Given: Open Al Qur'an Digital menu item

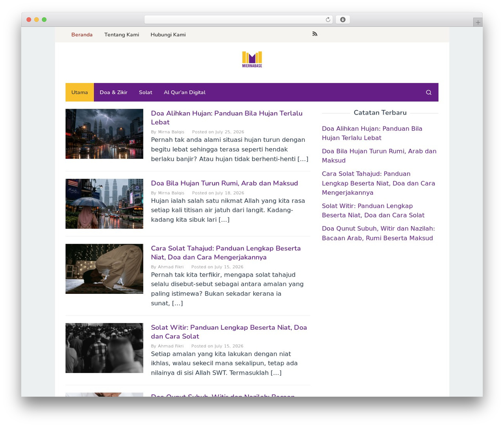Looking at the screenshot, I should click(x=185, y=92).
